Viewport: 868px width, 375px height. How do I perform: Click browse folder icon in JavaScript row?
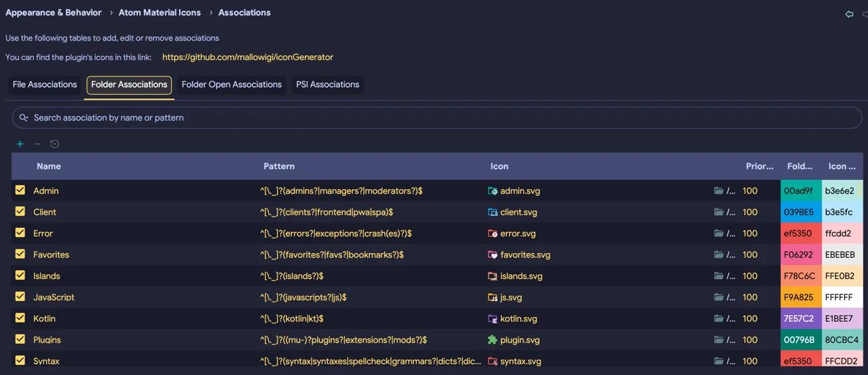(719, 297)
